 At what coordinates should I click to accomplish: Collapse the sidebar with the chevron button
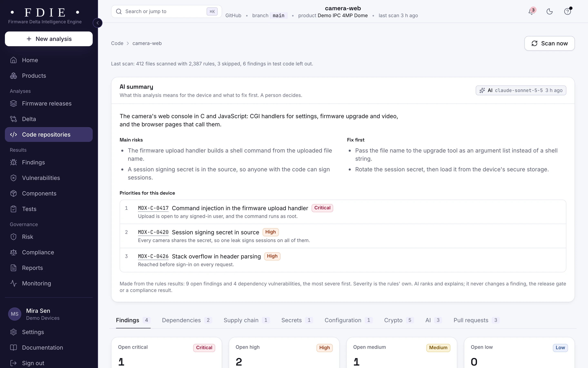[x=97, y=23]
